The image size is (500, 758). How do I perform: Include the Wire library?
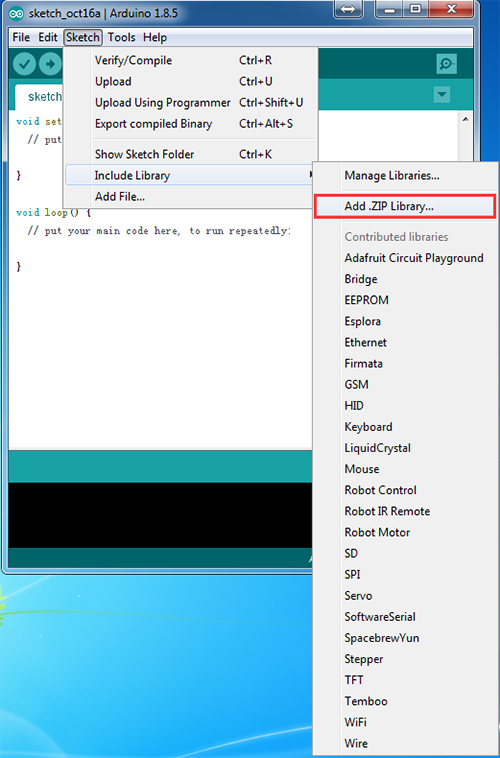click(x=405, y=743)
